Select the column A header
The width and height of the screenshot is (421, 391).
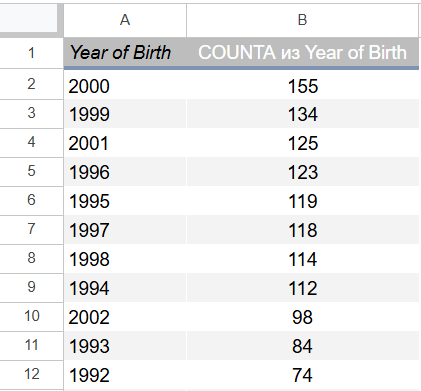coord(125,20)
